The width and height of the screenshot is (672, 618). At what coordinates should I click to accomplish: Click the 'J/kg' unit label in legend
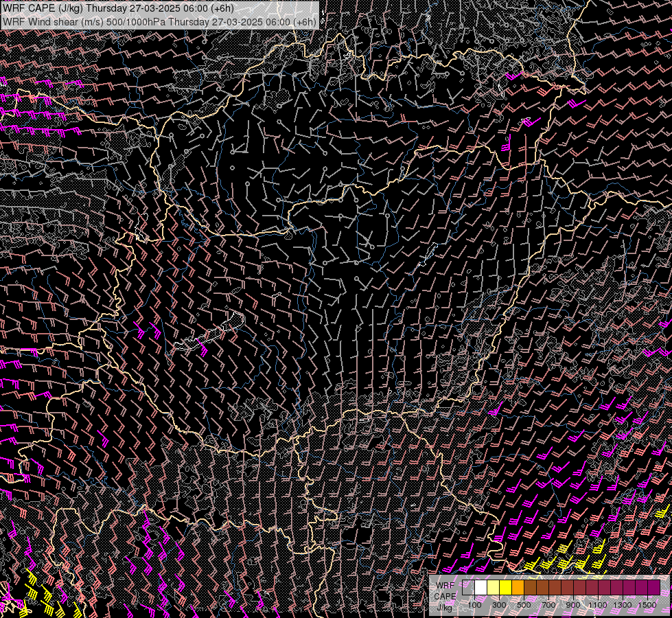[x=444, y=607]
